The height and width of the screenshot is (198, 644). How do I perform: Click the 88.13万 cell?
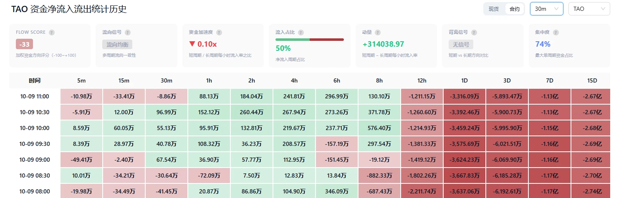209,96
